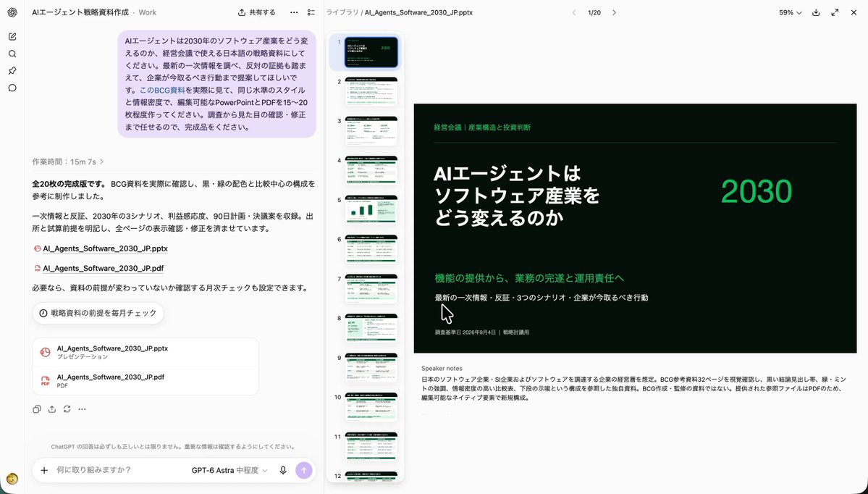
Task: Go to the next slide with the arrow
Action: coord(614,12)
